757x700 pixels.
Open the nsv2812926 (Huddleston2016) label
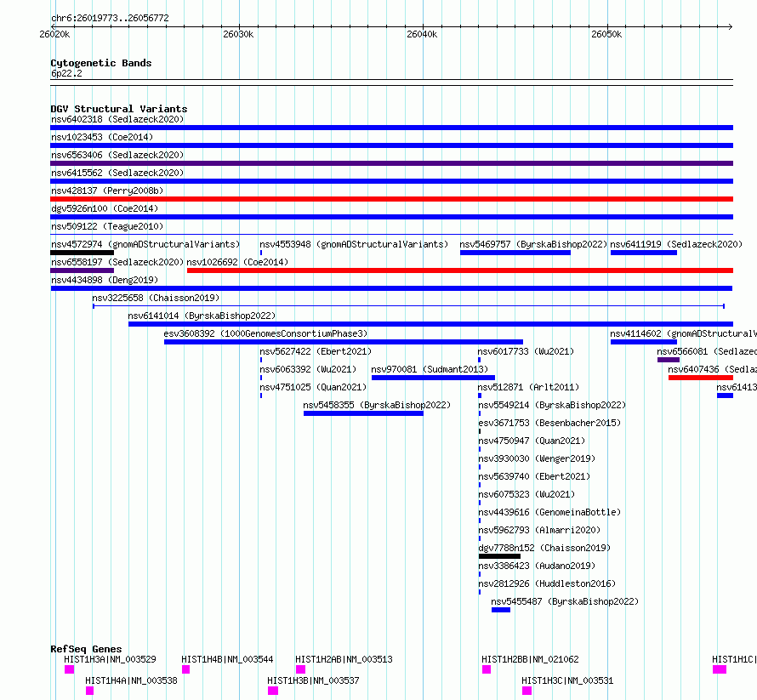click(548, 583)
